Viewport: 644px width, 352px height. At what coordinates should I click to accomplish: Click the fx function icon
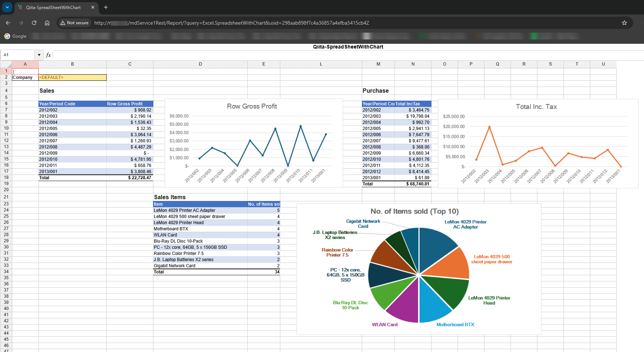(x=48, y=55)
